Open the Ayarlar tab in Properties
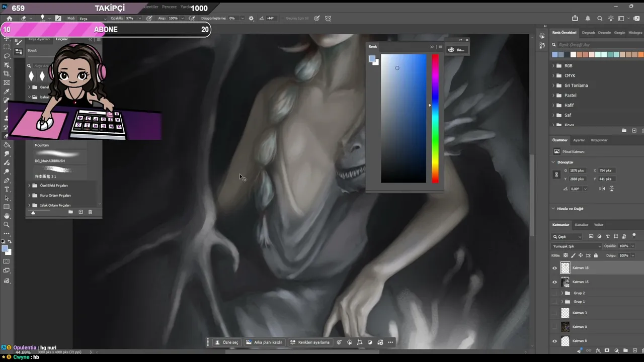This screenshot has width=644, height=362. point(579,140)
